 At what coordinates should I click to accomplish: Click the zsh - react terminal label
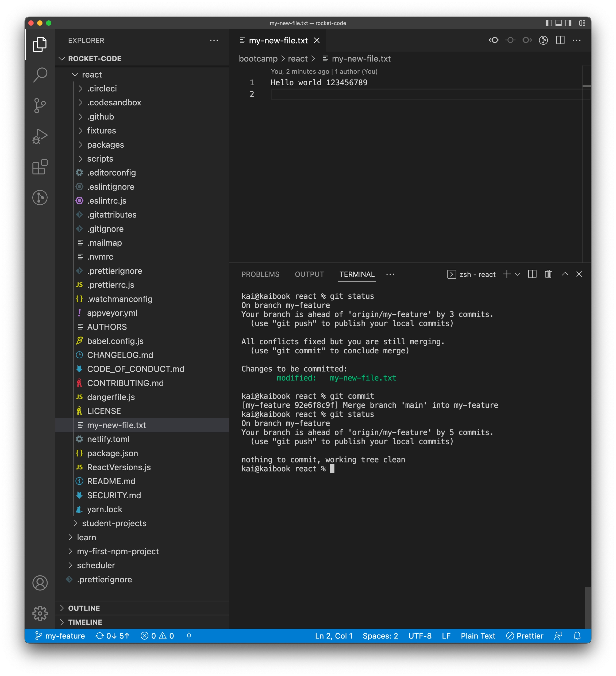pos(471,274)
